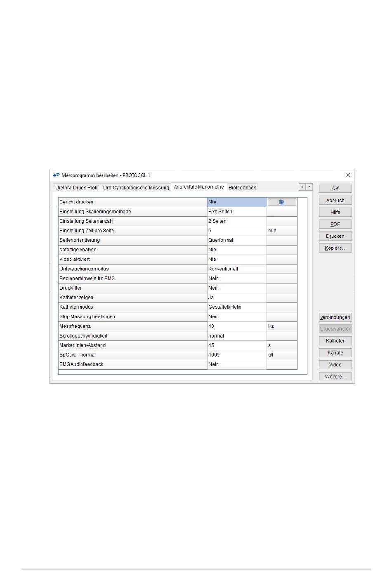Open the Verbindungen settings
392x581 pixels.
[335, 317]
